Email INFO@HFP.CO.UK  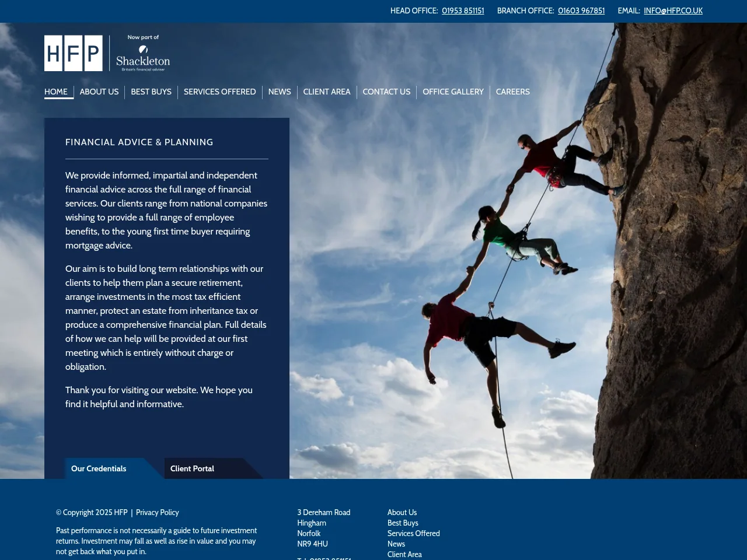[673, 10]
